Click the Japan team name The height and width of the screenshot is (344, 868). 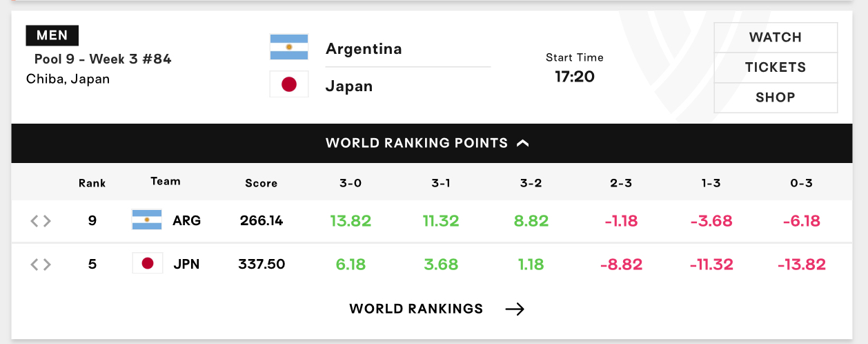coord(349,86)
